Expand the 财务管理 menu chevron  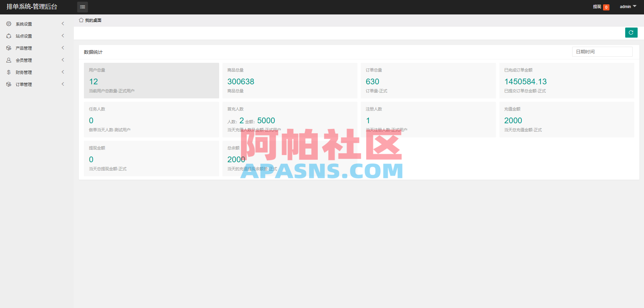[x=63, y=72]
